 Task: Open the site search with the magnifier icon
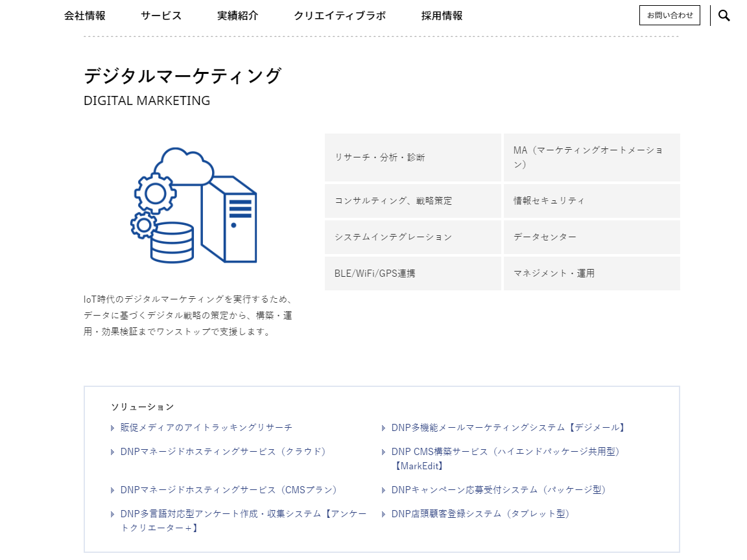point(724,15)
